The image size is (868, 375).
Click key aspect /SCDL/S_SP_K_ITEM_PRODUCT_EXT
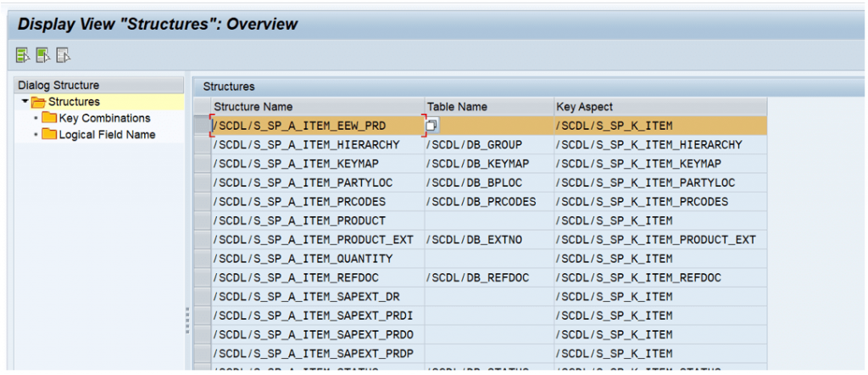click(656, 240)
